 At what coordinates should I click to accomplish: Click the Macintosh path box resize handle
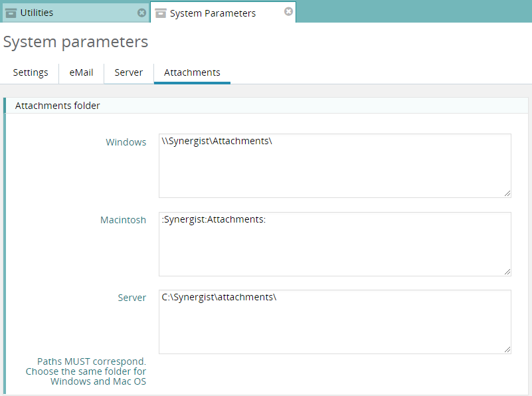pos(507,272)
